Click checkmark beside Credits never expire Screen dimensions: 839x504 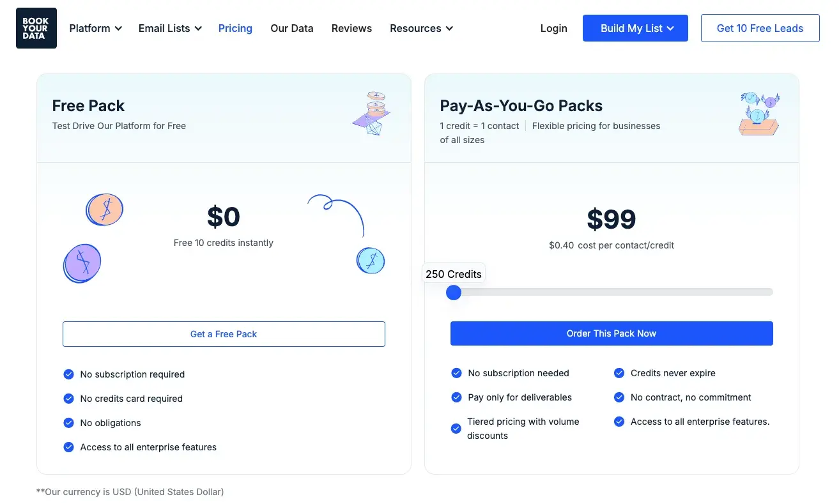(x=619, y=373)
